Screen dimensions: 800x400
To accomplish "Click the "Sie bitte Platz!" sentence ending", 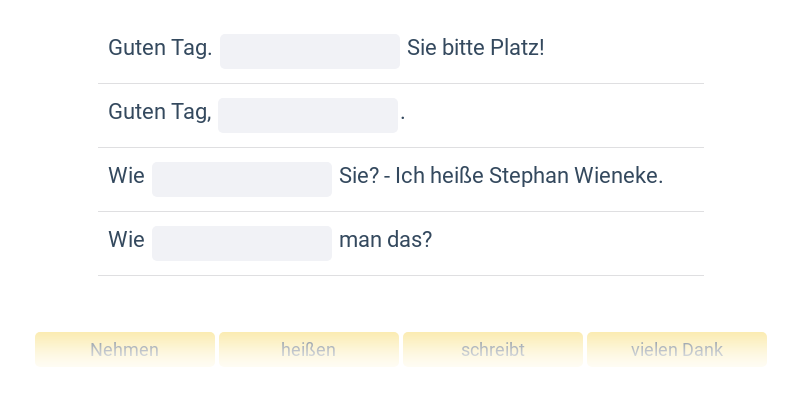I will [x=476, y=48].
